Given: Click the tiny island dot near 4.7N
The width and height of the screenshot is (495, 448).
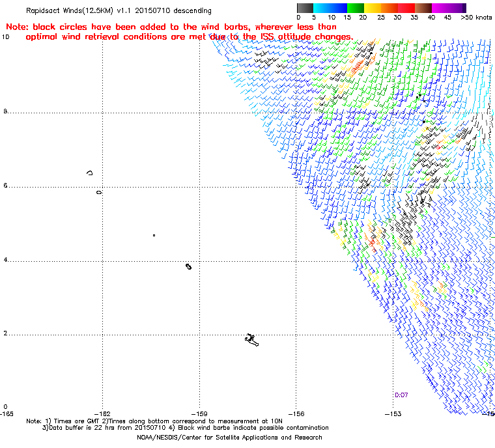Looking at the screenshot, I should pos(154,235).
